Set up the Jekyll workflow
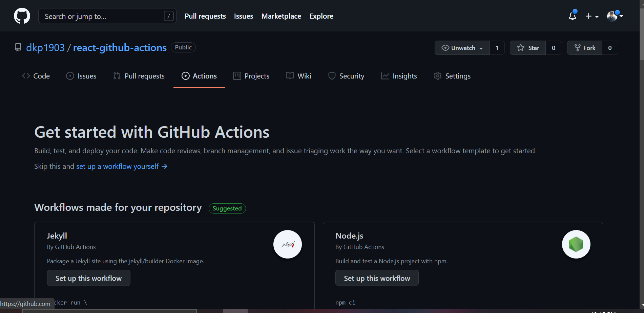The image size is (644, 313). coord(89,278)
